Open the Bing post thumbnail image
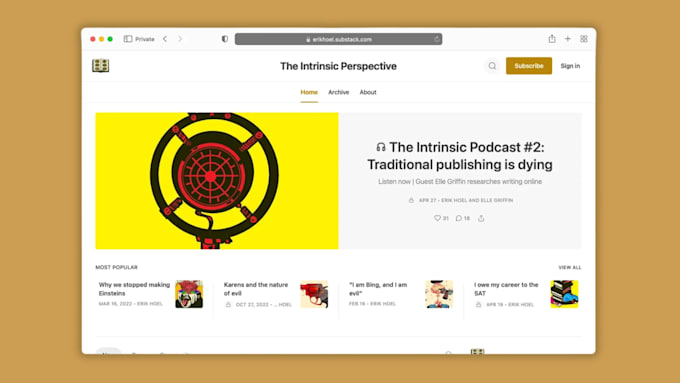 [439, 294]
